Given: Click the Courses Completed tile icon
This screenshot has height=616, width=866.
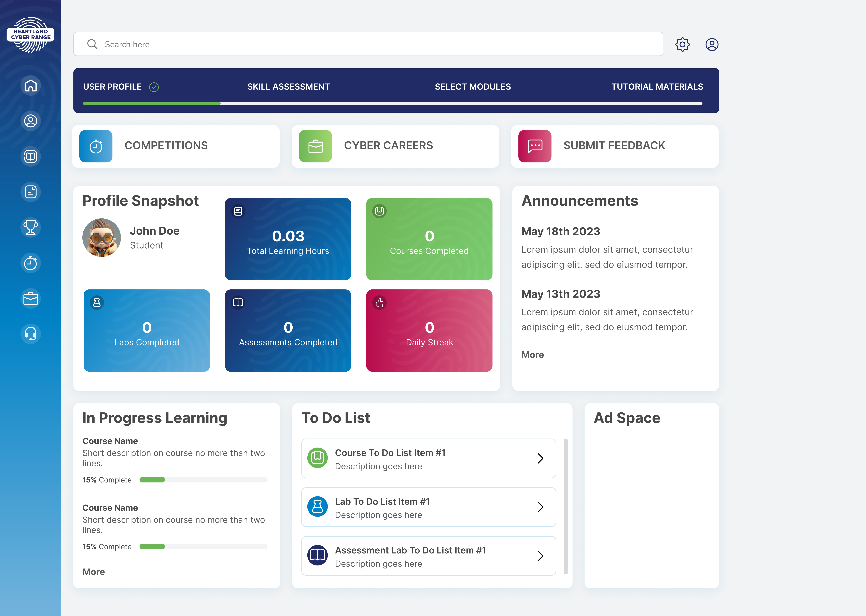Looking at the screenshot, I should click(x=380, y=211).
